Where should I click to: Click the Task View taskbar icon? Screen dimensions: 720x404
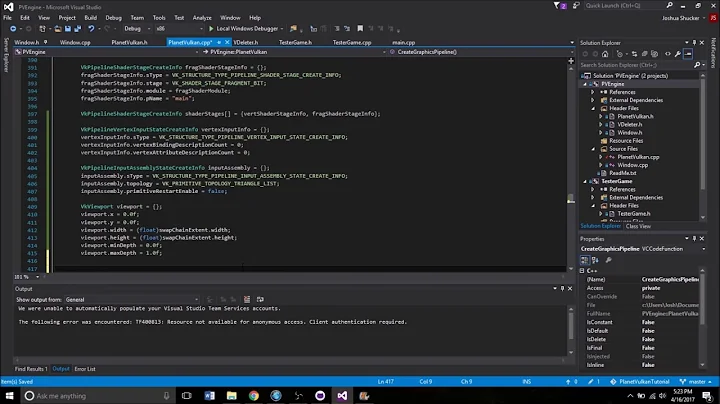(x=186, y=396)
